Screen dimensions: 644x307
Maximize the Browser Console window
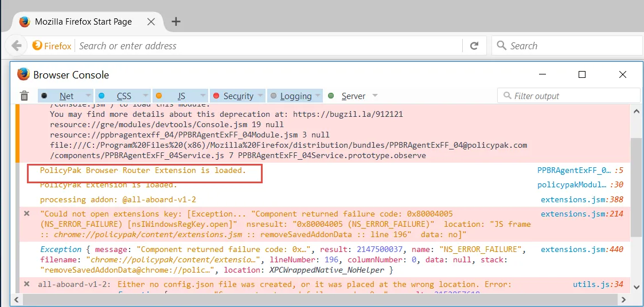582,74
